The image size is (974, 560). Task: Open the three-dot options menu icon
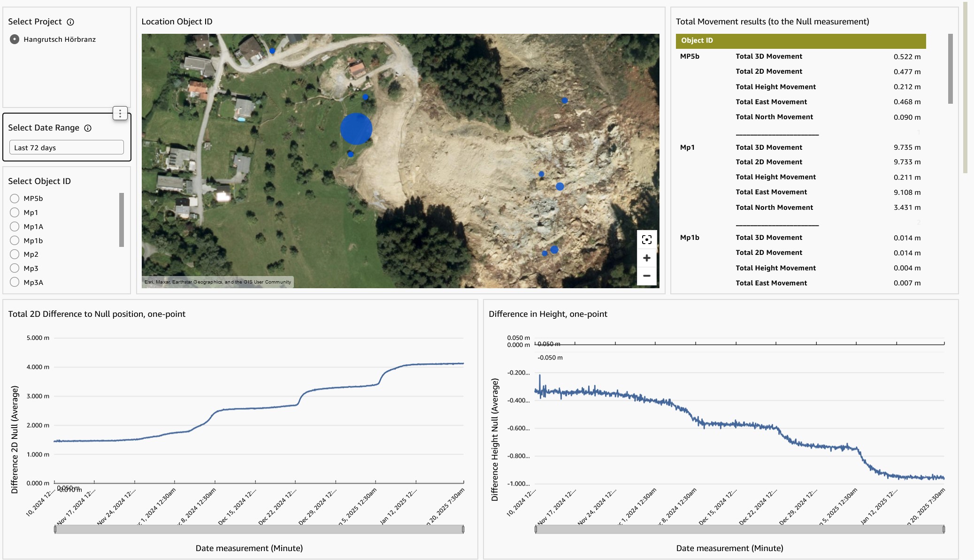(x=120, y=113)
